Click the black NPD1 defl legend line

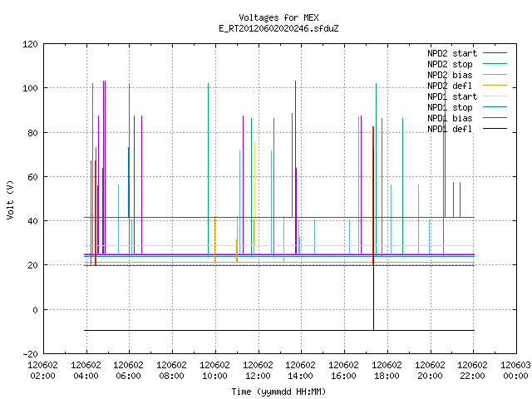495,129
